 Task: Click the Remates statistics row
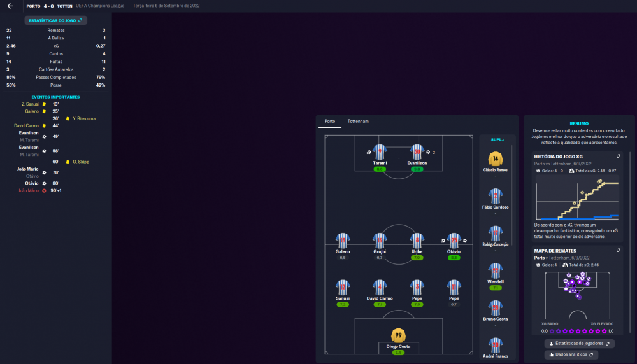tap(55, 31)
